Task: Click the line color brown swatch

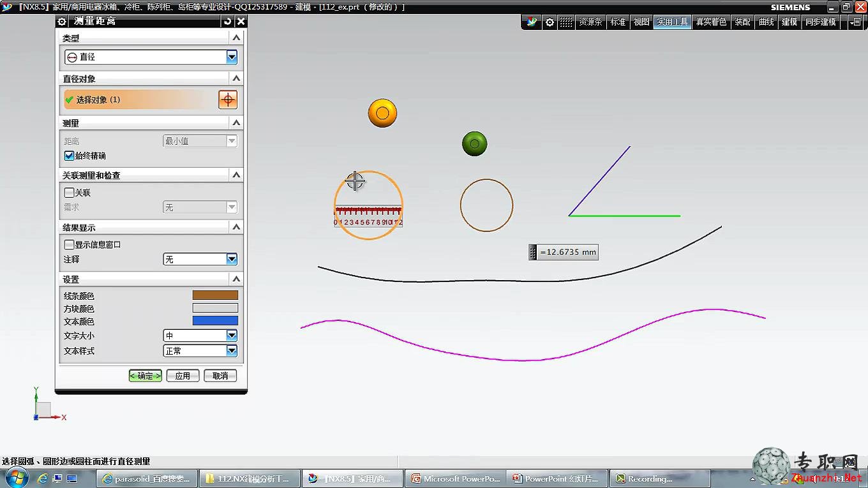Action: (x=215, y=295)
